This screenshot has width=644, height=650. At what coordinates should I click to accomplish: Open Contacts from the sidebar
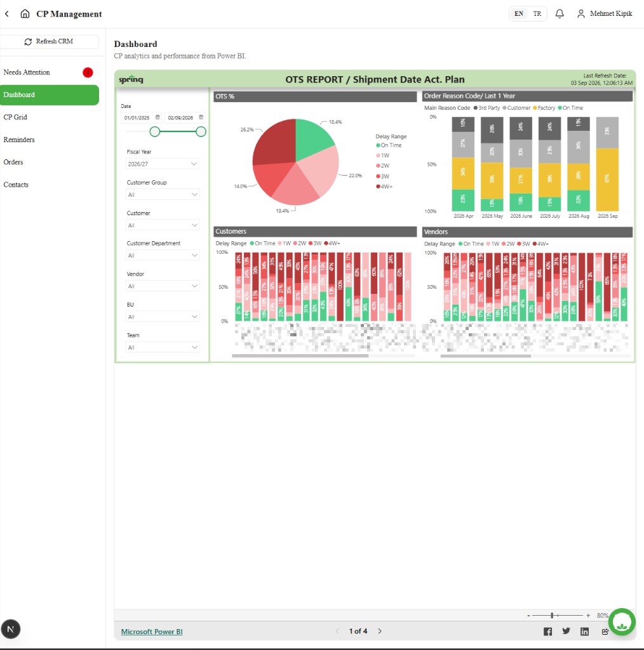pos(50,185)
